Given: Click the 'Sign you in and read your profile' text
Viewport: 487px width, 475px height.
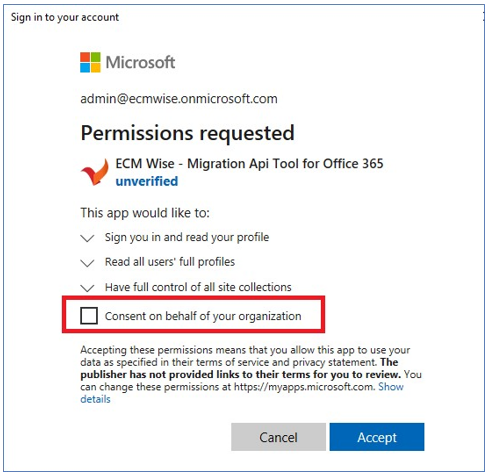Looking at the screenshot, I should click(x=187, y=237).
